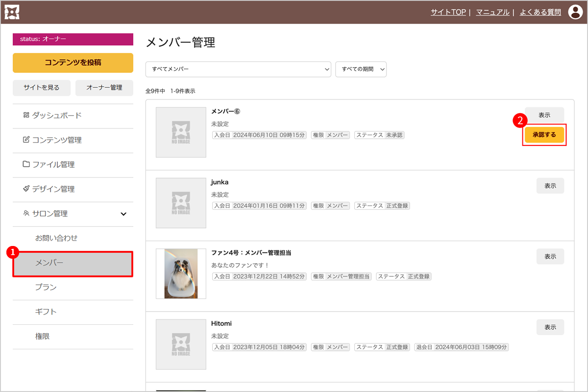Click the サロン管理 people icon

tap(26, 214)
